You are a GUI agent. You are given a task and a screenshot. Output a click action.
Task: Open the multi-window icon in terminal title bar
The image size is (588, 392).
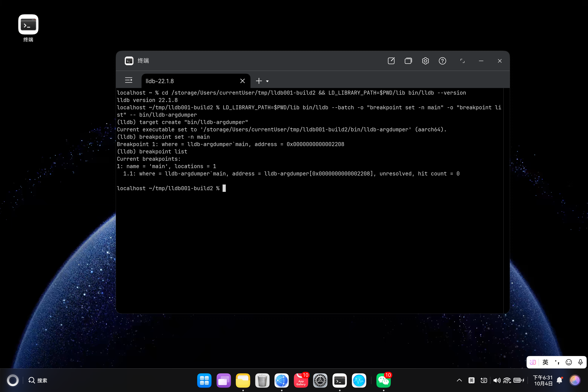408,61
